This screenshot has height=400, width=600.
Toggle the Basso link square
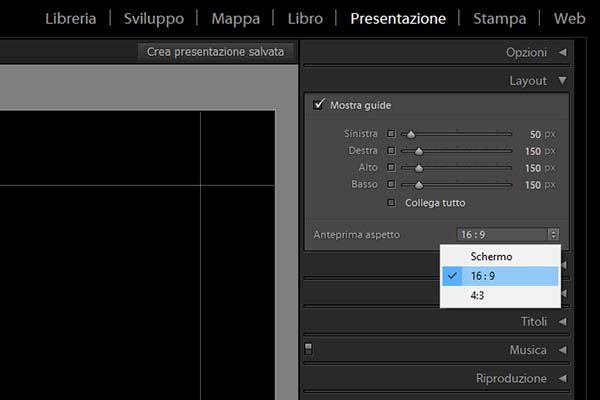click(391, 185)
